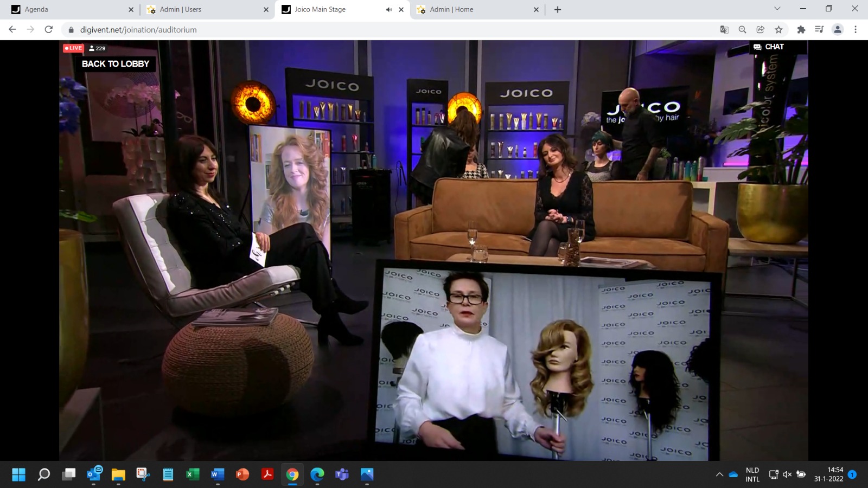
Task: Open battery status tray icon
Action: click(x=801, y=474)
